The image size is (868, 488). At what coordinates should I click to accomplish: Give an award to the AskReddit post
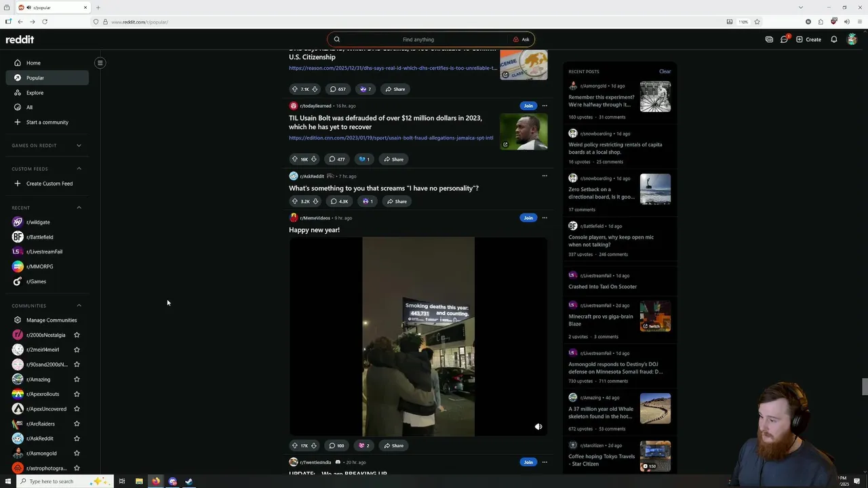point(367,201)
